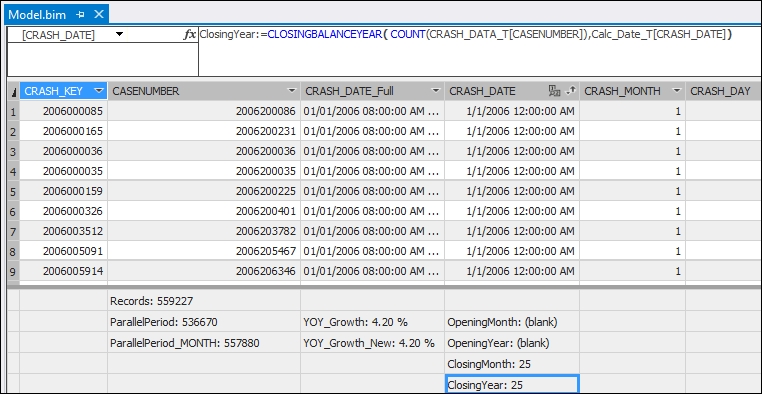Select the ClosingMonth: 25 measure cell

(x=512, y=364)
